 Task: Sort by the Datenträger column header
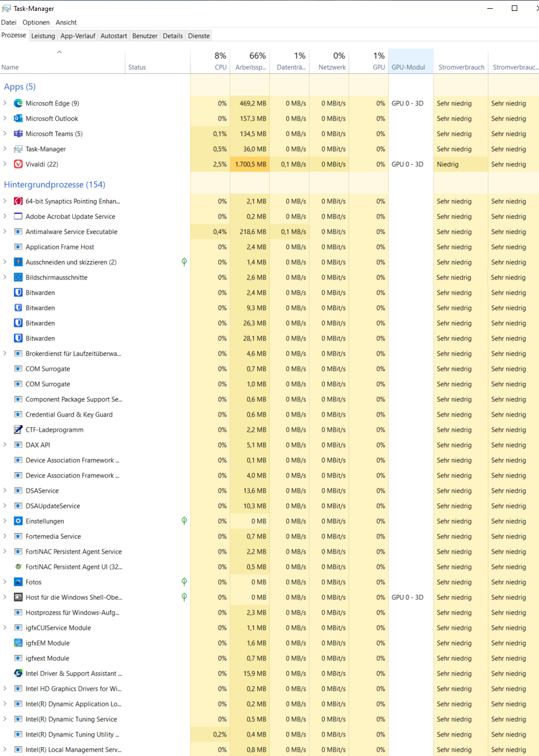pos(289,61)
